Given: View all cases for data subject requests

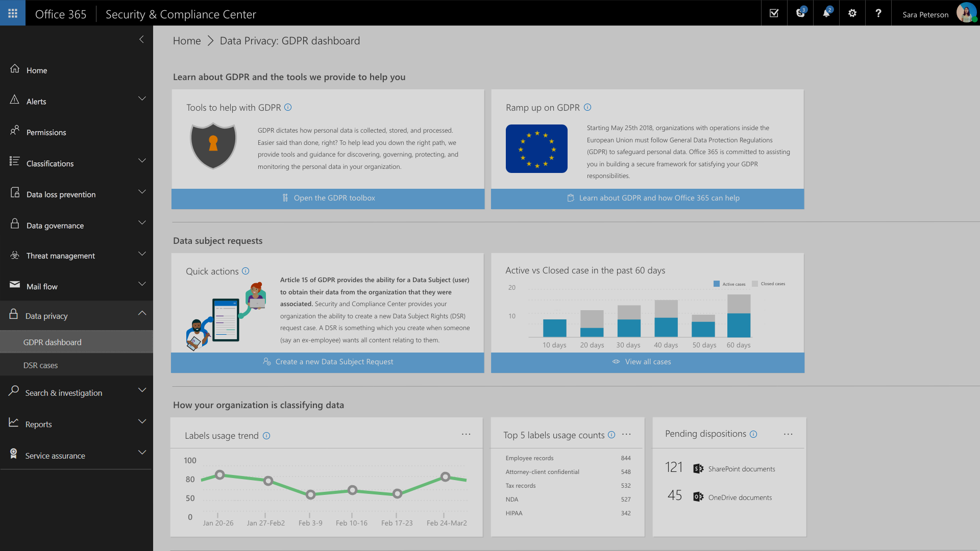Looking at the screenshot, I should [x=647, y=362].
